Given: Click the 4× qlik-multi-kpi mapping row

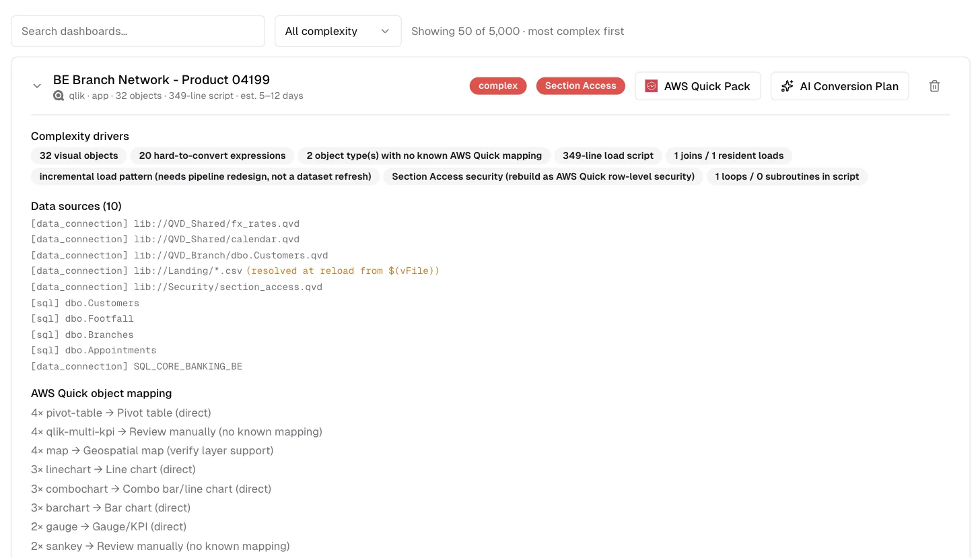Looking at the screenshot, I should (x=176, y=431).
